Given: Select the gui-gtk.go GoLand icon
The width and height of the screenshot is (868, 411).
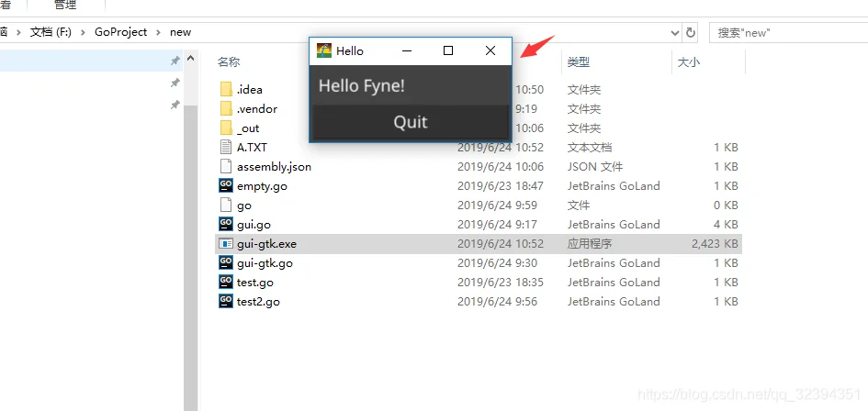Looking at the screenshot, I should click(x=226, y=262).
